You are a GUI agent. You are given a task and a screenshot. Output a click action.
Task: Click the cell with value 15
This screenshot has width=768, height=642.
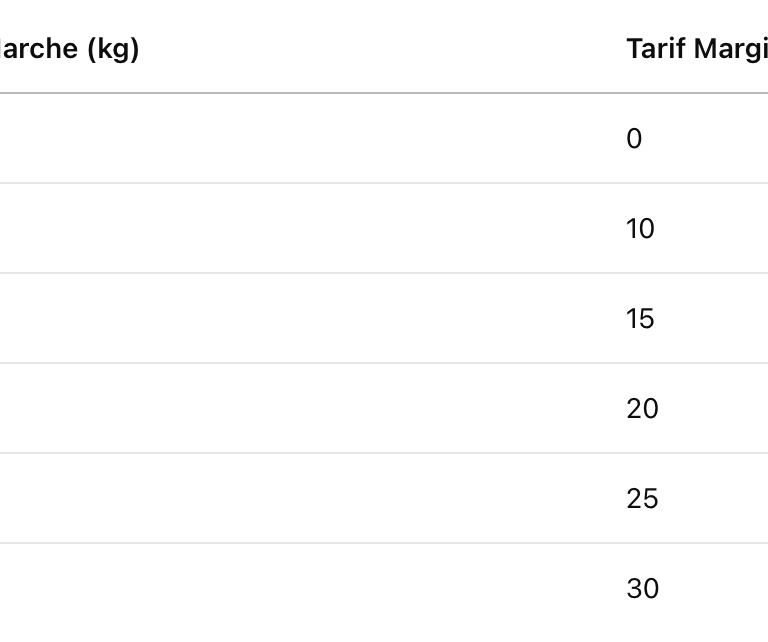(x=640, y=319)
